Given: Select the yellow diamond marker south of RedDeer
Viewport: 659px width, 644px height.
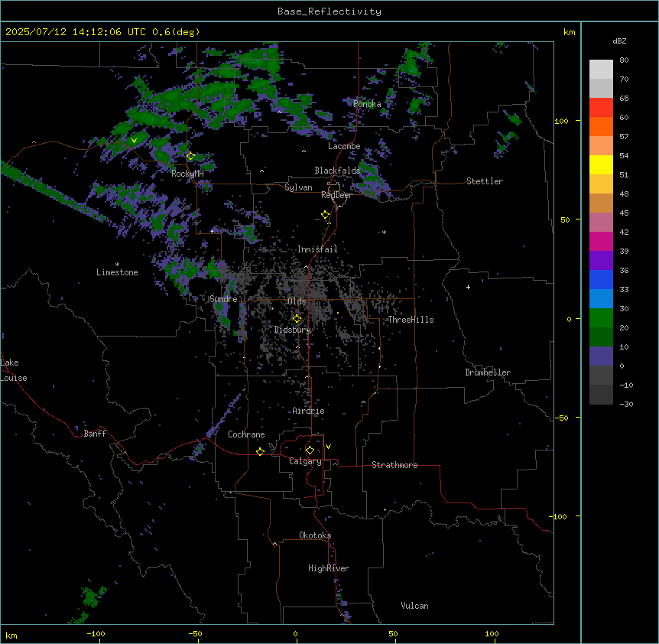Looking at the screenshot, I should point(326,215).
